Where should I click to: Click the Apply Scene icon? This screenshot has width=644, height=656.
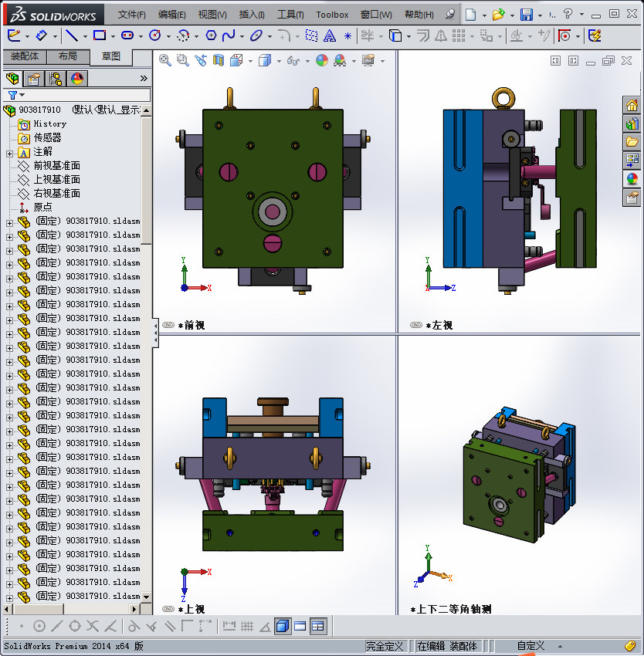point(340,61)
